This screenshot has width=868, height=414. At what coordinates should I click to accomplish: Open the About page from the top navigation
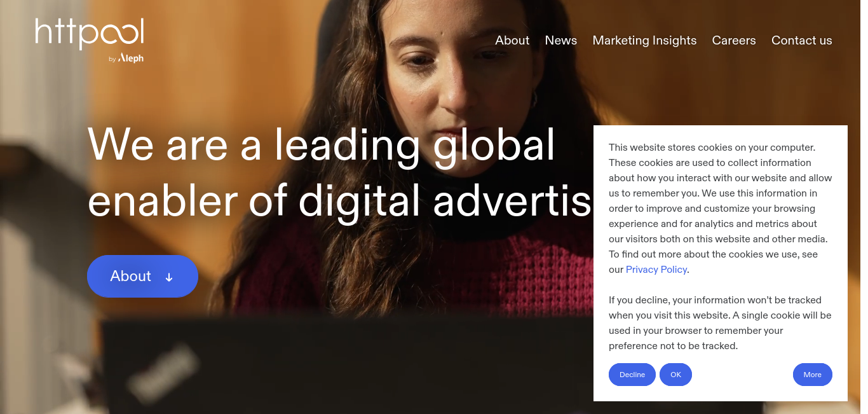click(512, 40)
